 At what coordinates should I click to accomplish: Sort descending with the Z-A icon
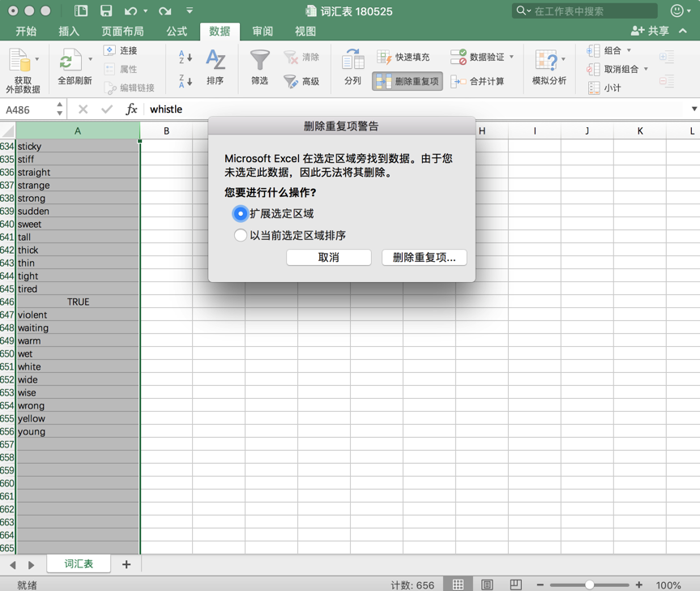tap(186, 81)
